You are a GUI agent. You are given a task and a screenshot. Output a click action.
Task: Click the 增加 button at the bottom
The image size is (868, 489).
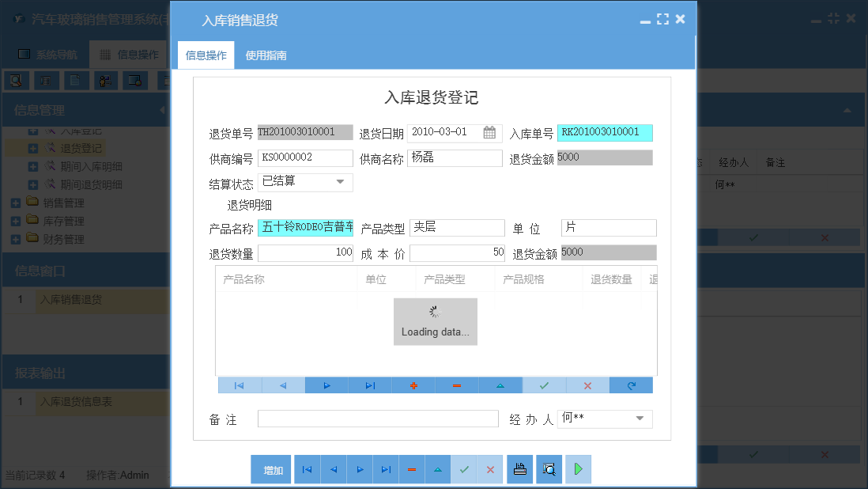(x=271, y=469)
